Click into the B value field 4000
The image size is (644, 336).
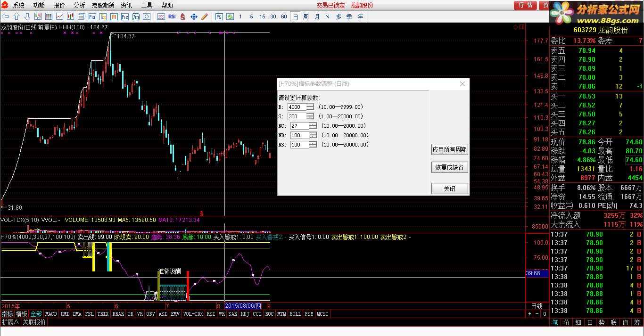[x=297, y=107]
